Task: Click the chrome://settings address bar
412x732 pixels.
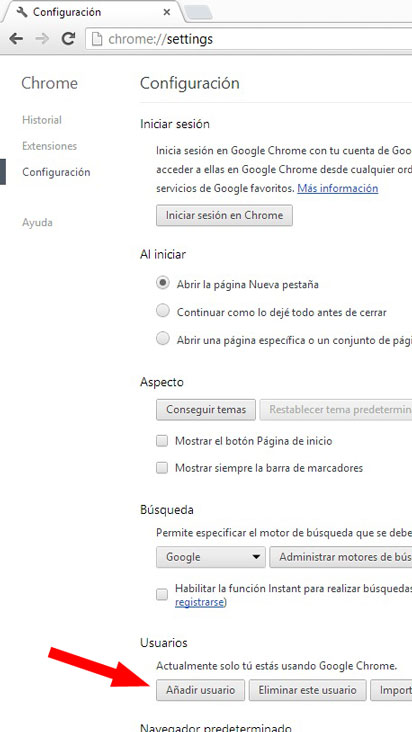Action: (248, 39)
